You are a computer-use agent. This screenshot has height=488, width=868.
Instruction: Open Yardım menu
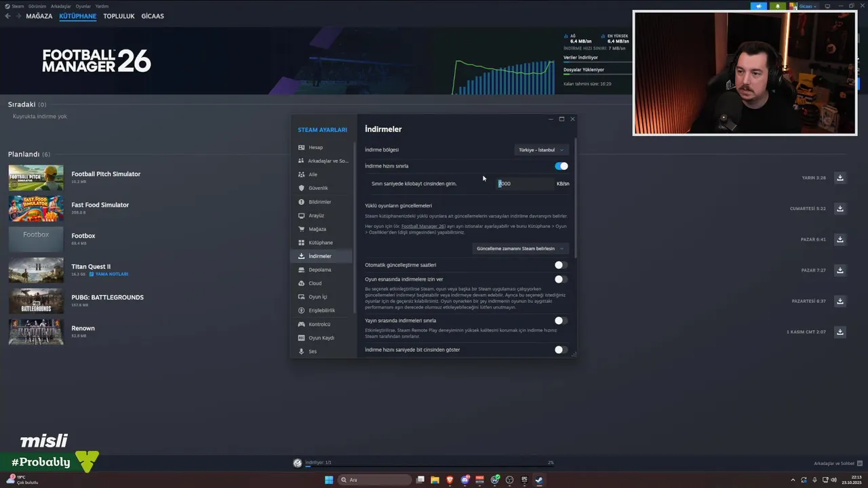pyautogui.click(x=102, y=6)
